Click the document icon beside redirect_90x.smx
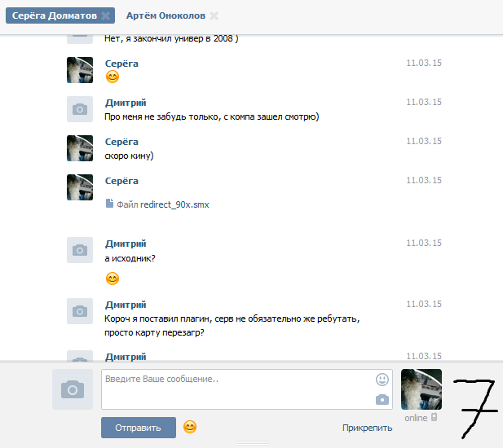This screenshot has width=503, height=448. click(x=109, y=204)
